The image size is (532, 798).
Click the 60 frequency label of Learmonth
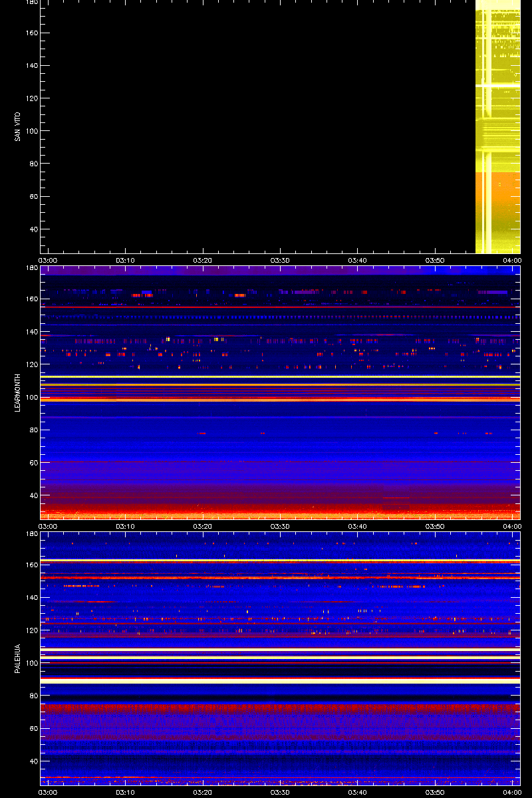pos(33,463)
